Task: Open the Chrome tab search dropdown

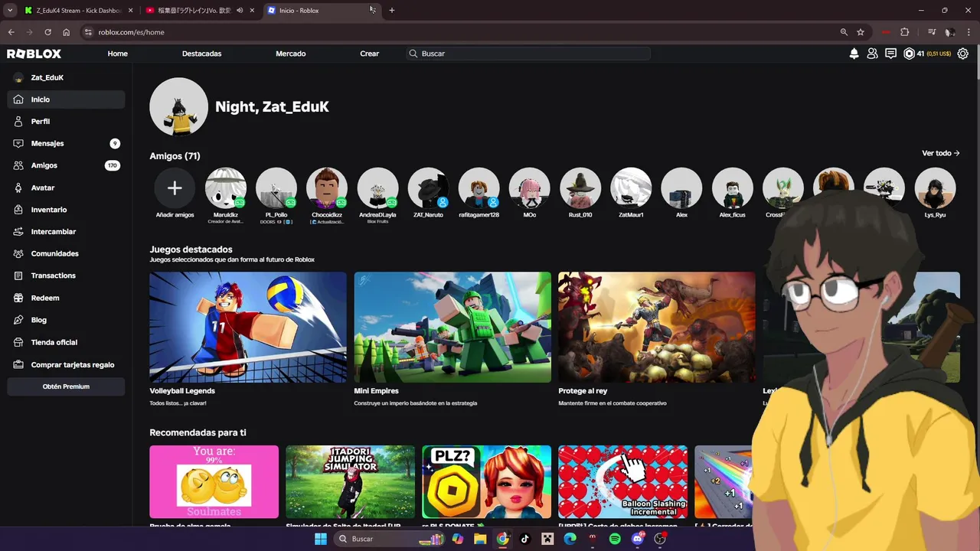Action: [x=10, y=10]
